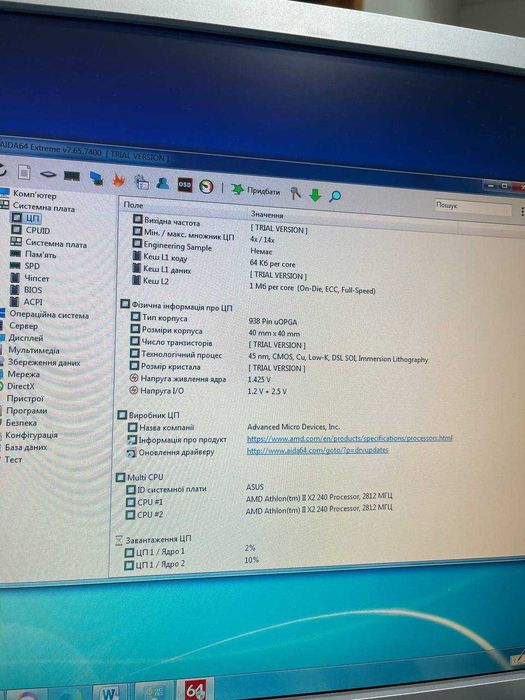Open the amd.com product specifications link
Screen dimensions: 525x700
pyautogui.click(x=350, y=438)
